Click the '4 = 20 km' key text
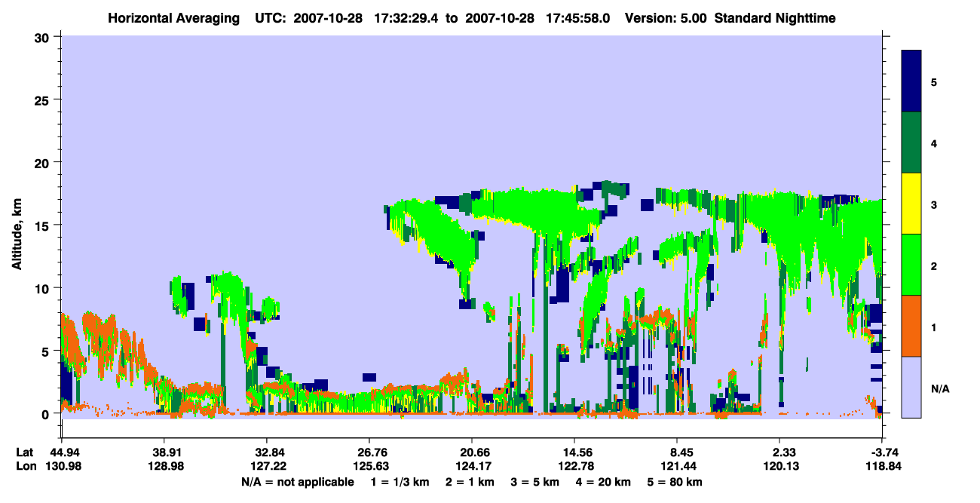Viewport: 980px width, 503px height. (603, 482)
